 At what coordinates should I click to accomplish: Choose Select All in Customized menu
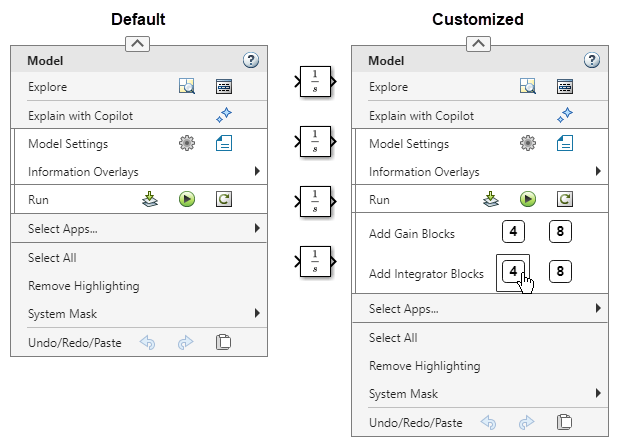click(392, 337)
